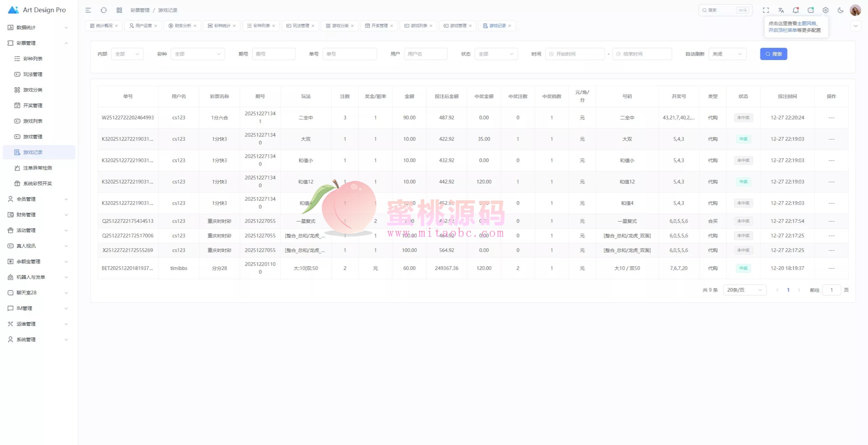Open the quick-entry grid icon next to refresh
Image resolution: width=868 pixels, height=445 pixels.
tap(119, 10)
